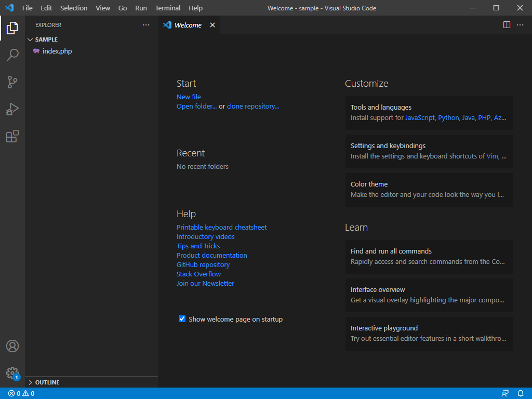Click the errors count icon in status bar
The image size is (532, 399).
pos(11,394)
